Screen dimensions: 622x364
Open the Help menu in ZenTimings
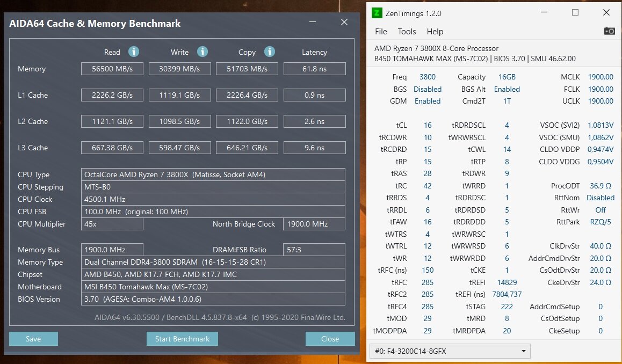435,32
